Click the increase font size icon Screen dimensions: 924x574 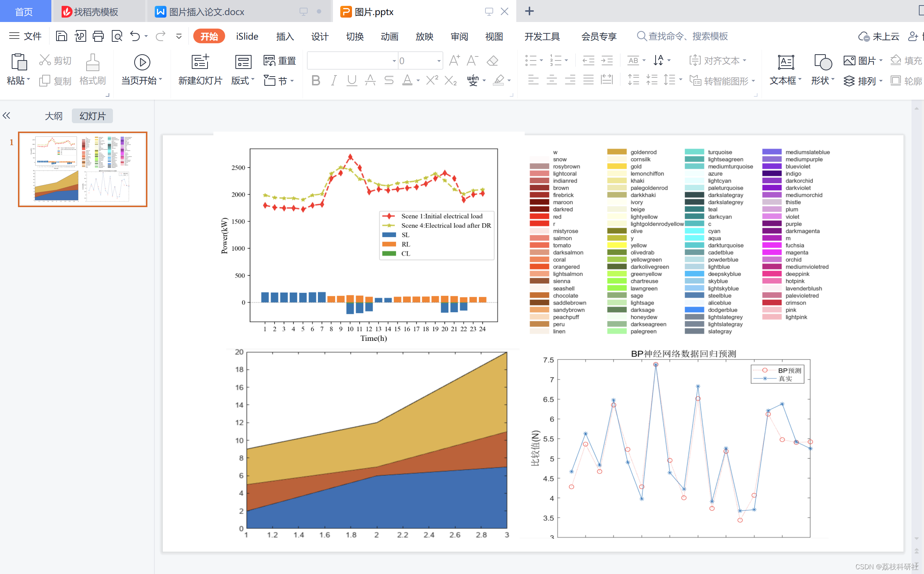point(454,60)
